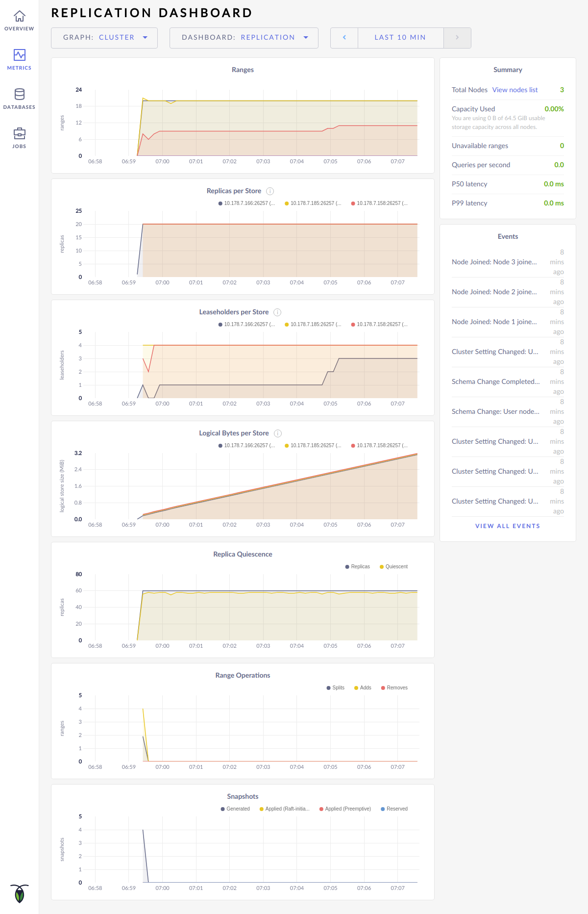Show info tooltip for Logical Bytes per Store
588x914 pixels.
tap(278, 433)
